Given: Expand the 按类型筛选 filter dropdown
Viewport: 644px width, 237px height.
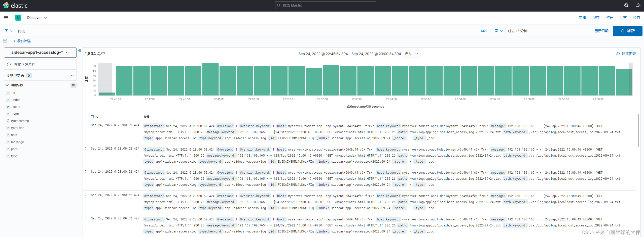Looking at the screenshot, I should click(x=40, y=76).
